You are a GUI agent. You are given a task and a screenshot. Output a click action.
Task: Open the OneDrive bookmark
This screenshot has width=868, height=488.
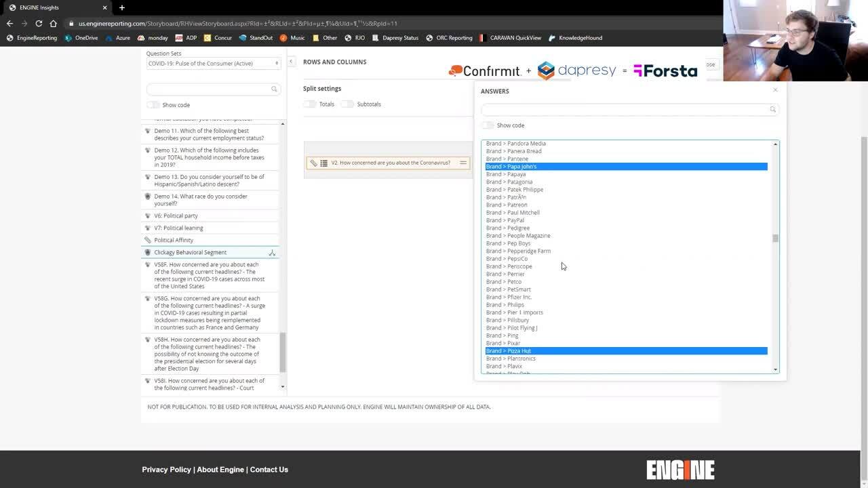tap(81, 38)
